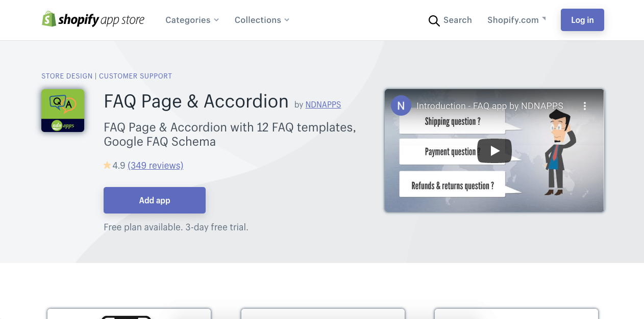Click the 'Free plan available. 3-day free trial.' text
Screen dimensions: 644x319
(176, 227)
